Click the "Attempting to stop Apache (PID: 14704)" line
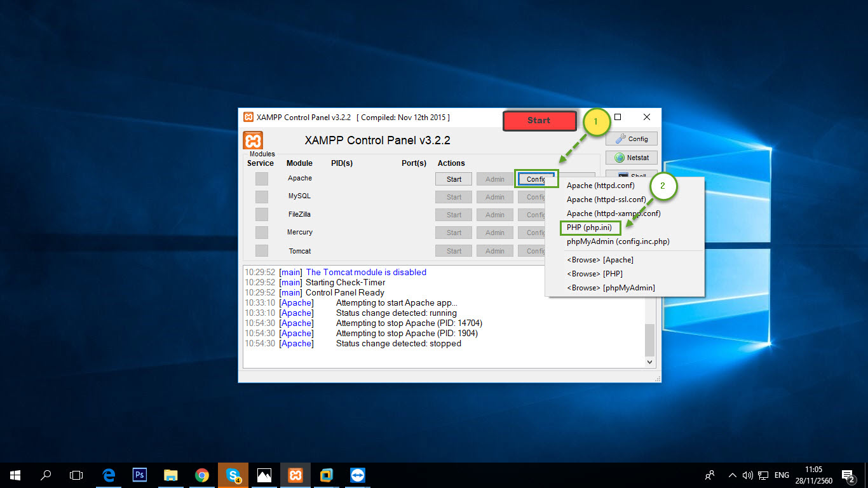This screenshot has width=868, height=488. click(x=409, y=323)
